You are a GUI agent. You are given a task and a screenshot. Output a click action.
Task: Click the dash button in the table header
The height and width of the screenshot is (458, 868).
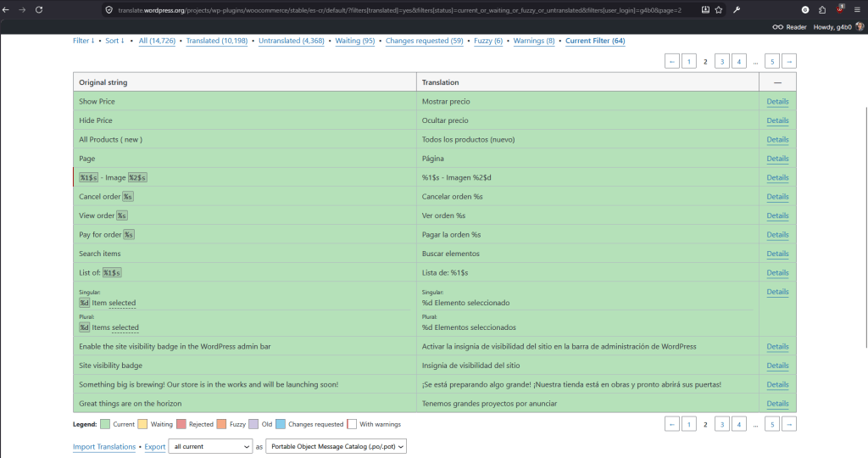pyautogui.click(x=778, y=82)
